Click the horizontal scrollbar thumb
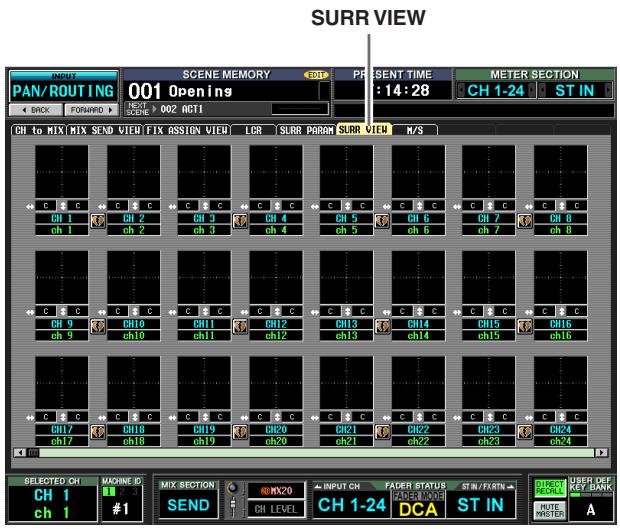The width and height of the screenshot is (620, 529). pos(34,452)
